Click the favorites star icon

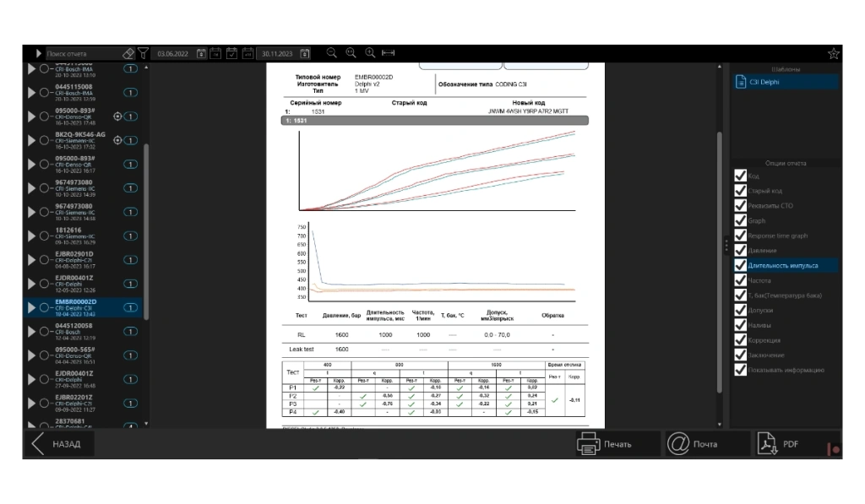pyautogui.click(x=834, y=53)
